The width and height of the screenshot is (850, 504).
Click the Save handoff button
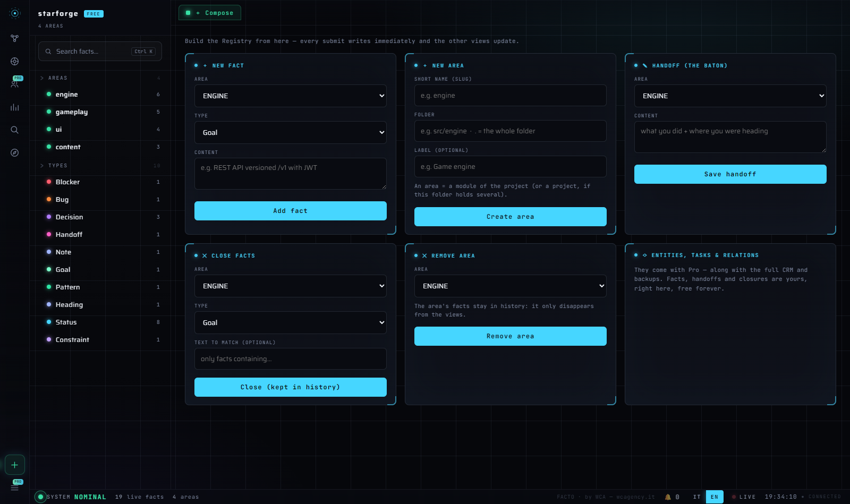click(730, 174)
